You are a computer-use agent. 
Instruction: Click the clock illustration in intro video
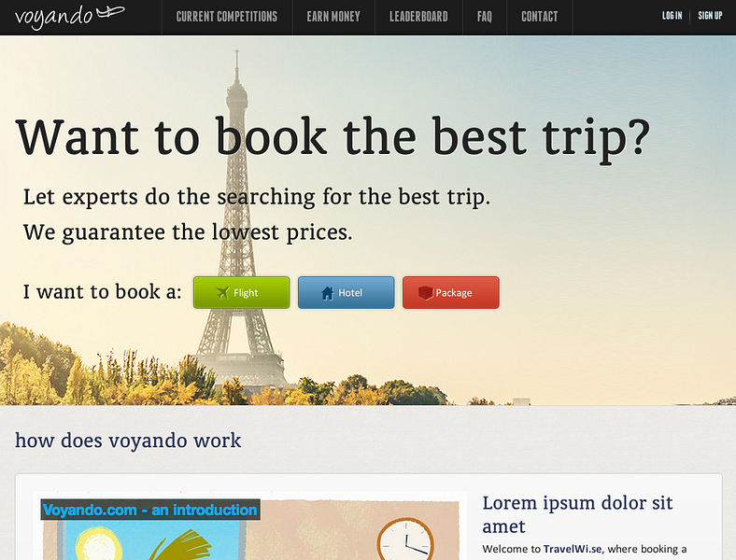click(405, 539)
